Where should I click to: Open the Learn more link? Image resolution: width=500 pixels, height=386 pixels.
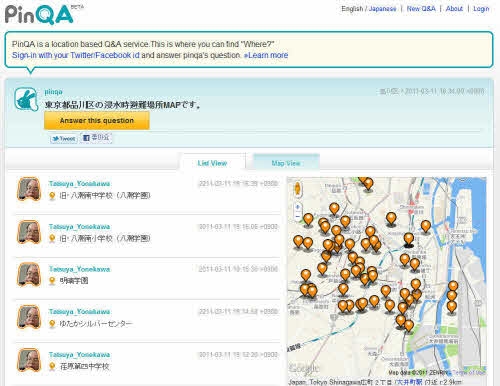(x=266, y=55)
